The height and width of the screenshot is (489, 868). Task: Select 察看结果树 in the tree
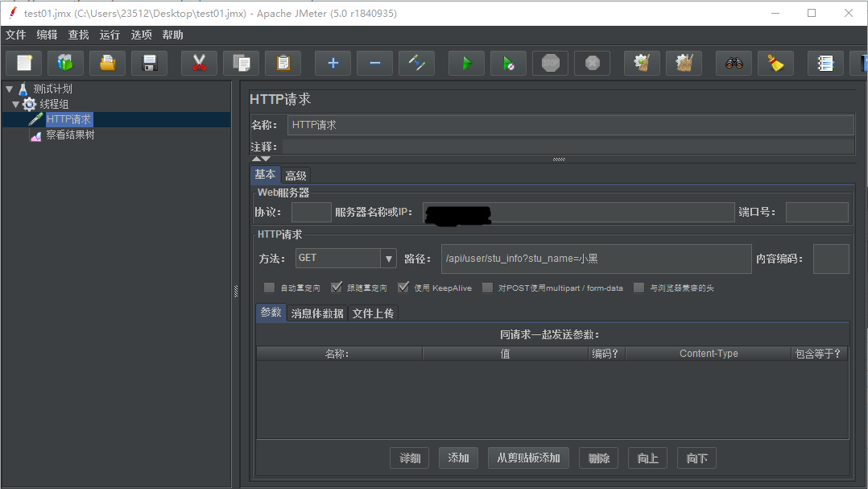pos(70,135)
